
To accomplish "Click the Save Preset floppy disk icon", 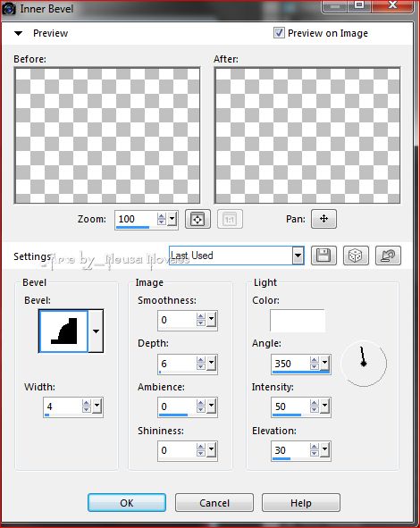I will [x=323, y=256].
